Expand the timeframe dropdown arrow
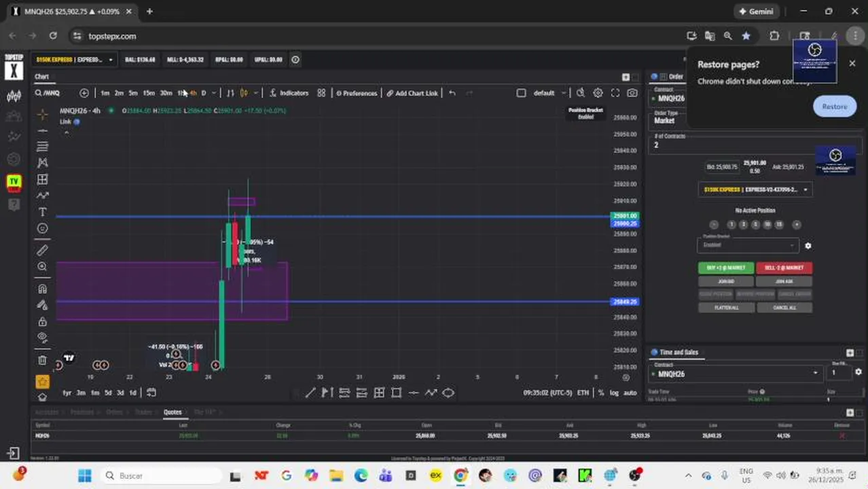 214,93
